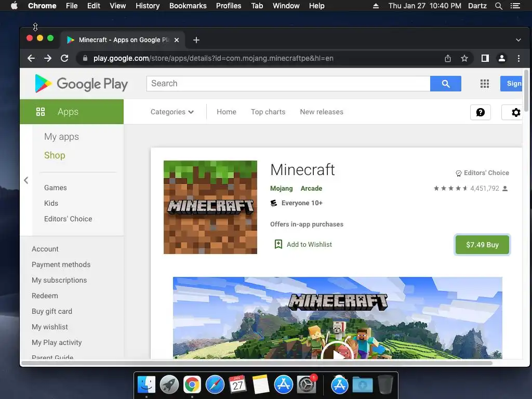Open Calendar in the Dock
532x399 pixels.
coord(238,385)
